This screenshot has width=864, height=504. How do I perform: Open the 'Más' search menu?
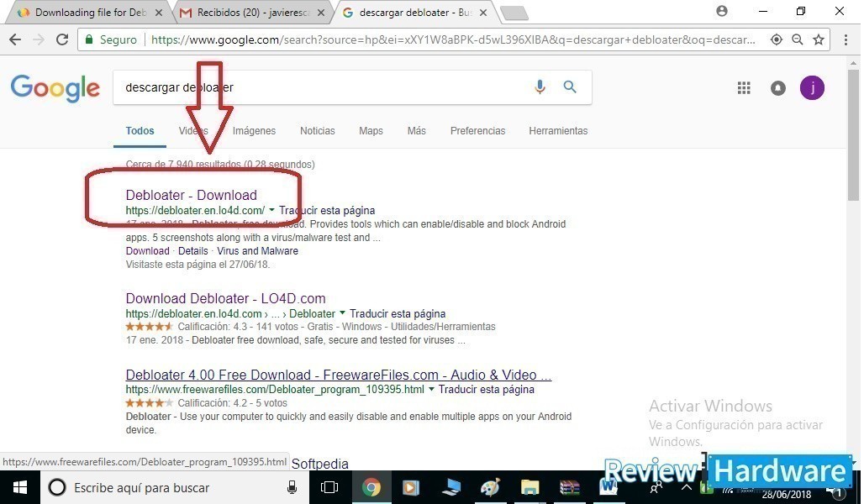coord(417,130)
